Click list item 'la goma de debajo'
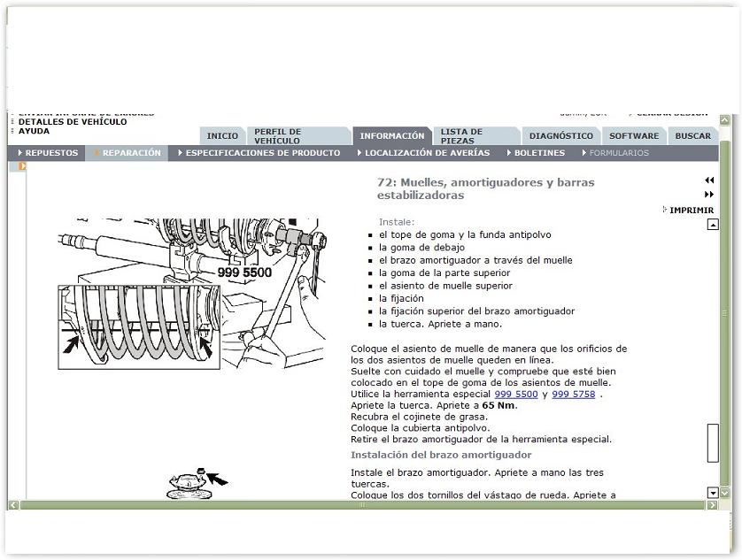Image resolution: width=742 pixels, height=560 pixels. click(x=421, y=248)
